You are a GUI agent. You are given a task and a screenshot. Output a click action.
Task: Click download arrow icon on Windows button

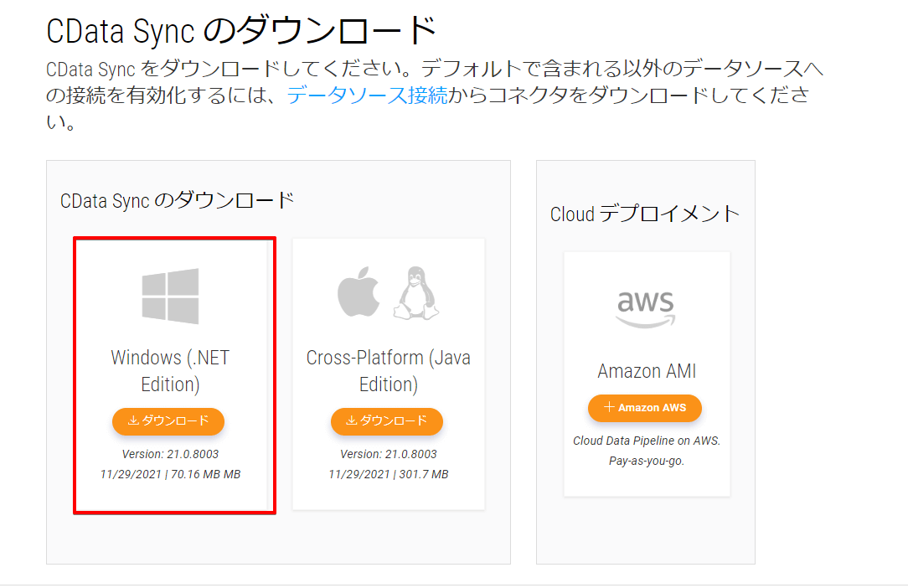[x=133, y=421]
